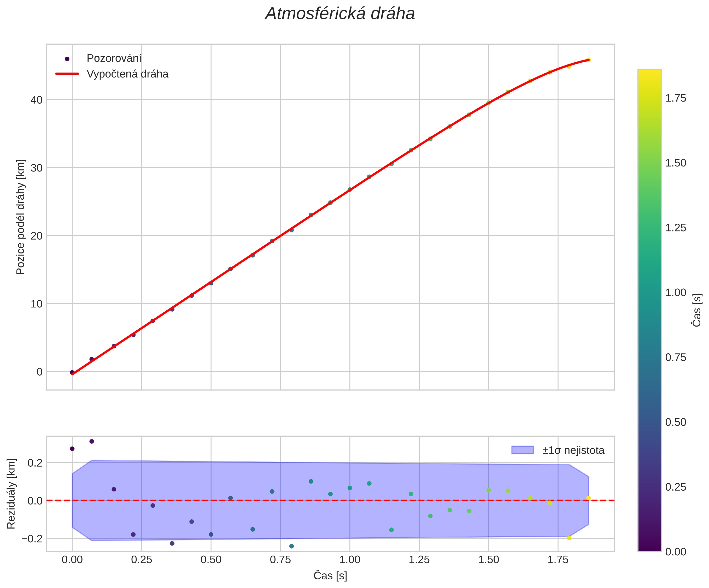This screenshot has height=588, width=709.
Task: Click the highest residual point near 0.3 km
Action: tap(91, 441)
